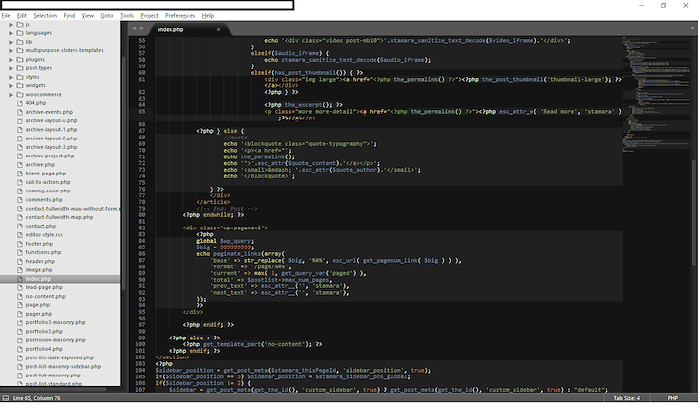Select index.php in the sidebar file list

pyautogui.click(x=60, y=279)
